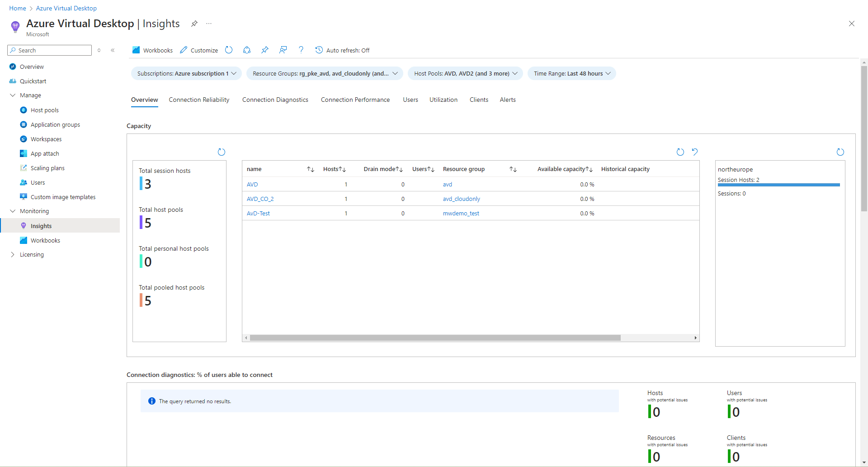Sort the table by Drain mode
This screenshot has height=467, width=868.
point(399,169)
